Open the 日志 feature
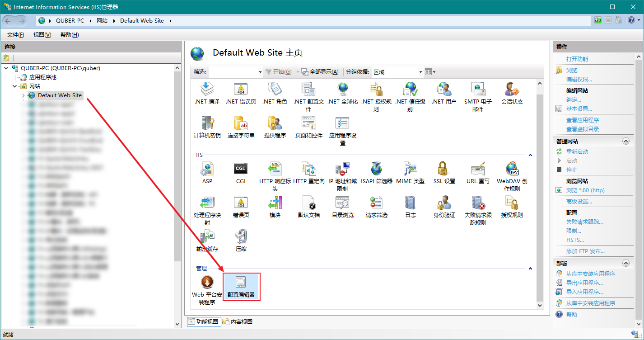This screenshot has width=644, height=340. pos(410,203)
